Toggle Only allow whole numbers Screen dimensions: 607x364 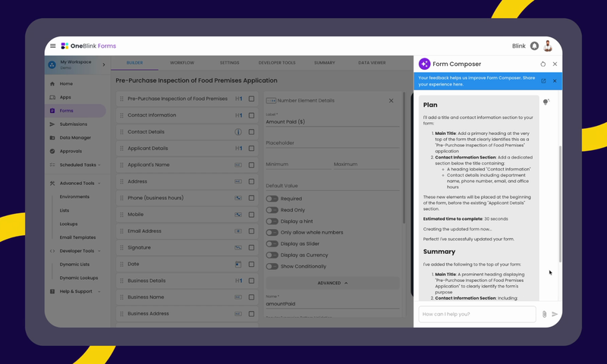click(272, 233)
